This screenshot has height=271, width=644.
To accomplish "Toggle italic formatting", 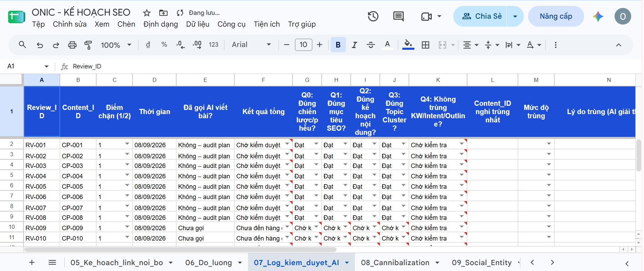I will (x=354, y=45).
